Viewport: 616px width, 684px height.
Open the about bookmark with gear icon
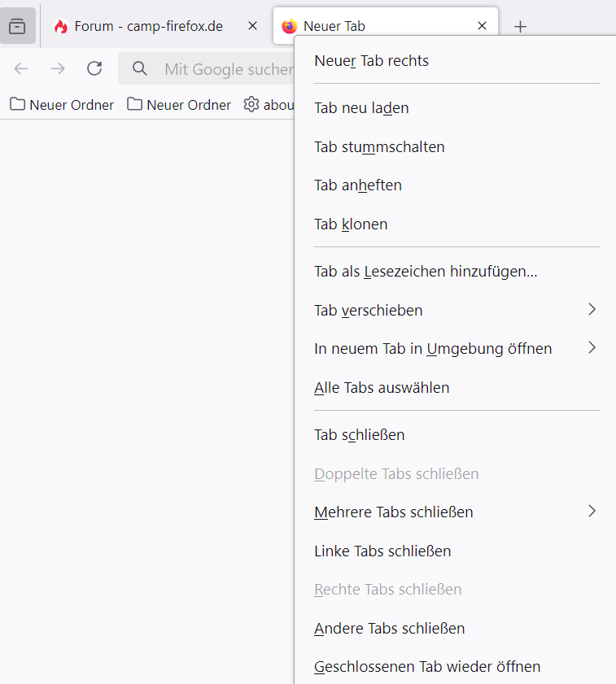tap(269, 105)
